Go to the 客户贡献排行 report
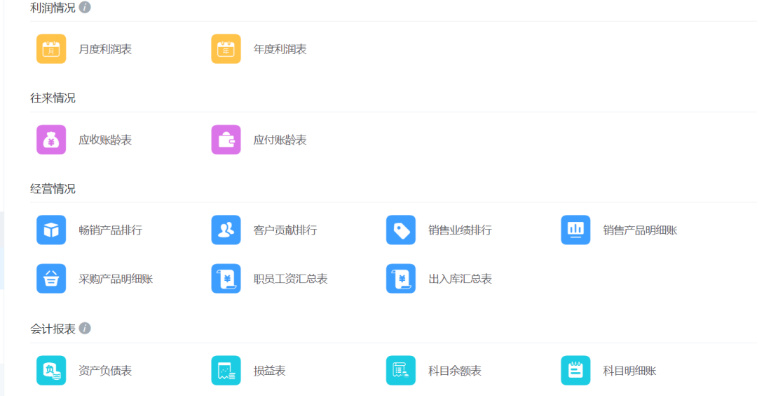Screen dimensions: 758x396 click(x=285, y=230)
